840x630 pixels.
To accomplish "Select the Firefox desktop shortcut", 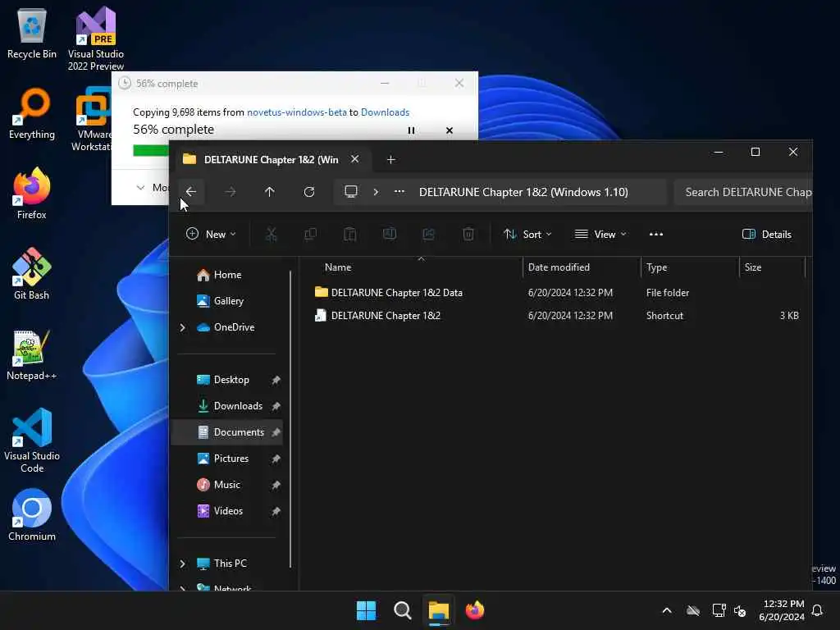I will coord(32,194).
